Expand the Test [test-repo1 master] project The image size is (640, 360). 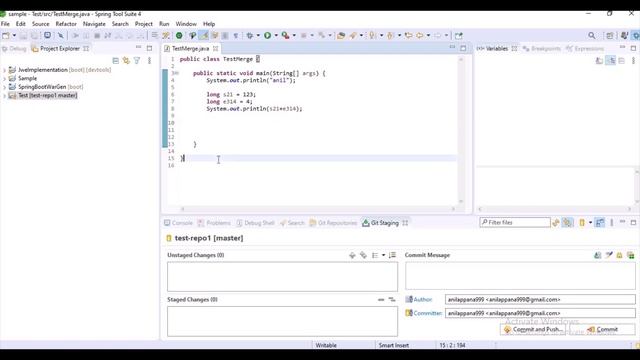4,96
